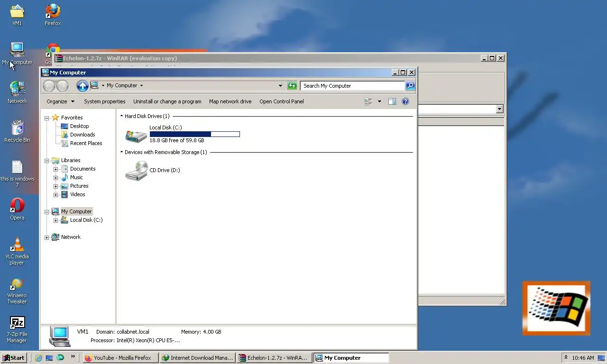Collapse Devices with Removable Storage group
Image resolution: width=607 pixels, height=364 pixels.
(x=121, y=152)
